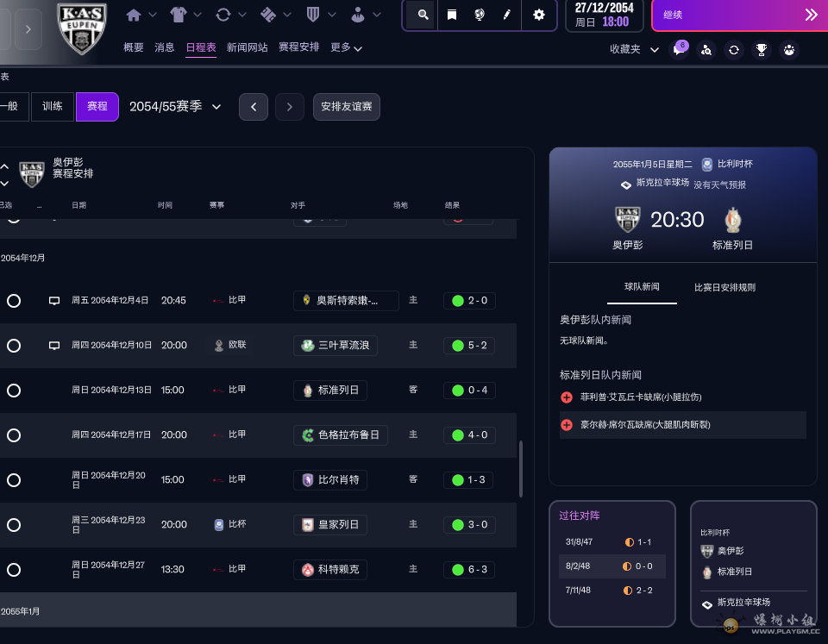The width and height of the screenshot is (828, 644).
Task: Open the world globe screen
Action: point(480,15)
